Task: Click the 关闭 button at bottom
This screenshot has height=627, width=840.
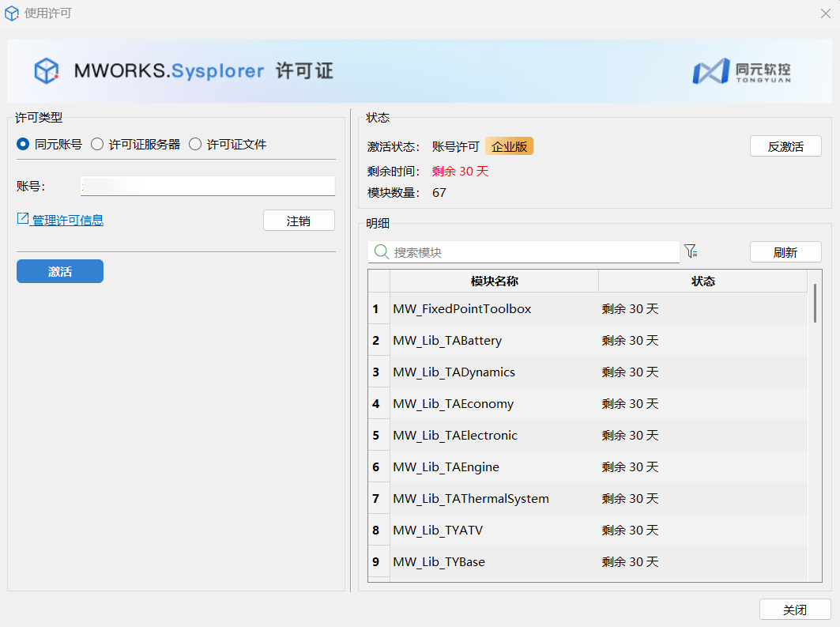Action: [x=794, y=610]
